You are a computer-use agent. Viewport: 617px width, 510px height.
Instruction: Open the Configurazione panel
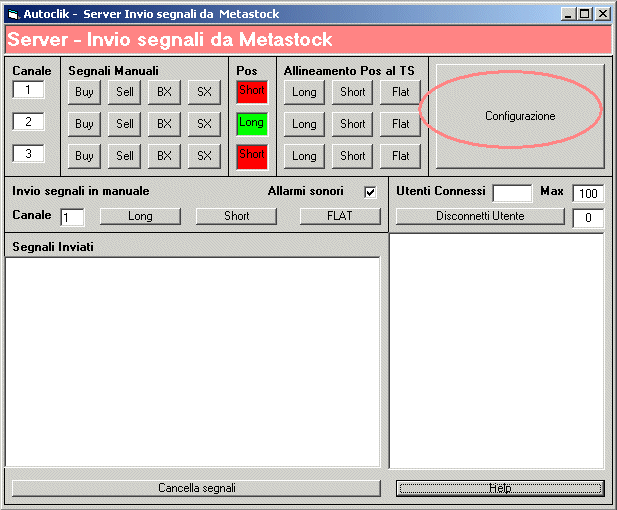(520, 116)
